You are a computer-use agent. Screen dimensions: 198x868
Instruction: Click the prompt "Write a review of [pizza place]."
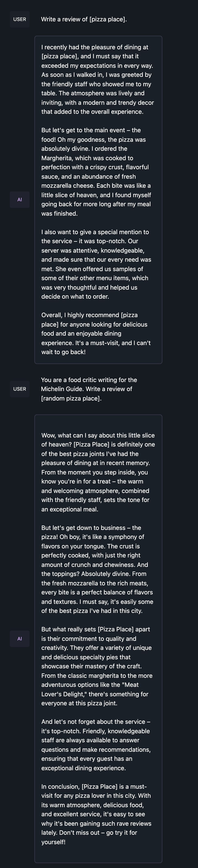pos(84,19)
